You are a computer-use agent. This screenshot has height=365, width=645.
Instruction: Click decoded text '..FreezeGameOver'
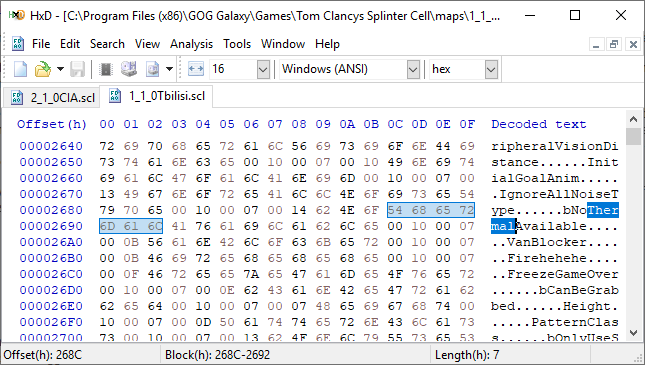(x=555, y=274)
